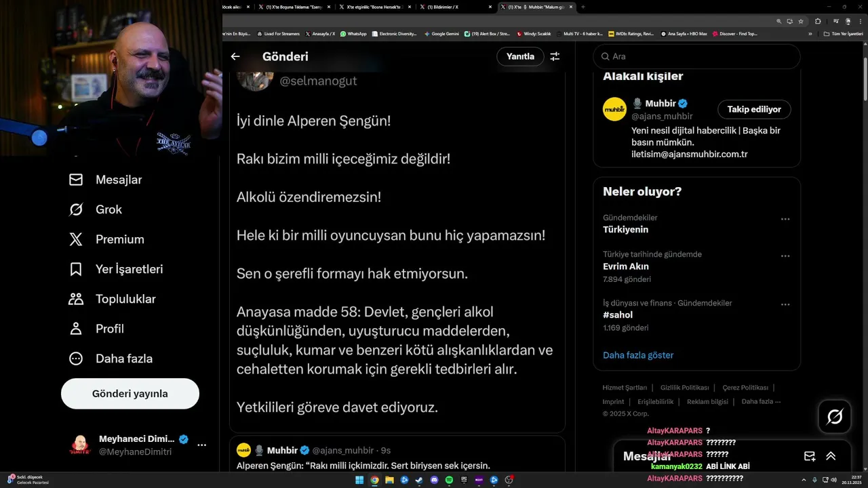Open Windy: Sıcaklık bookmark
Viewport: 868px width, 488px height.
pos(534,33)
